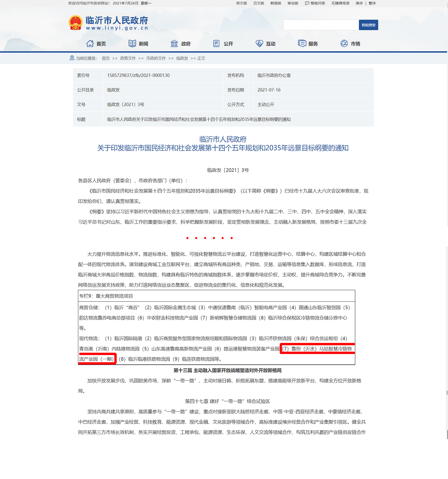Open the 智能问答 chat link

315,3
